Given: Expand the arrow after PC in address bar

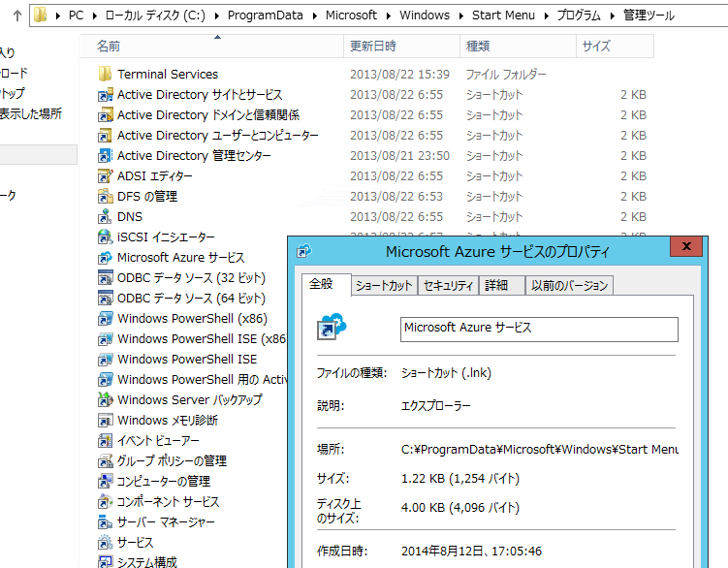Looking at the screenshot, I should [95, 16].
